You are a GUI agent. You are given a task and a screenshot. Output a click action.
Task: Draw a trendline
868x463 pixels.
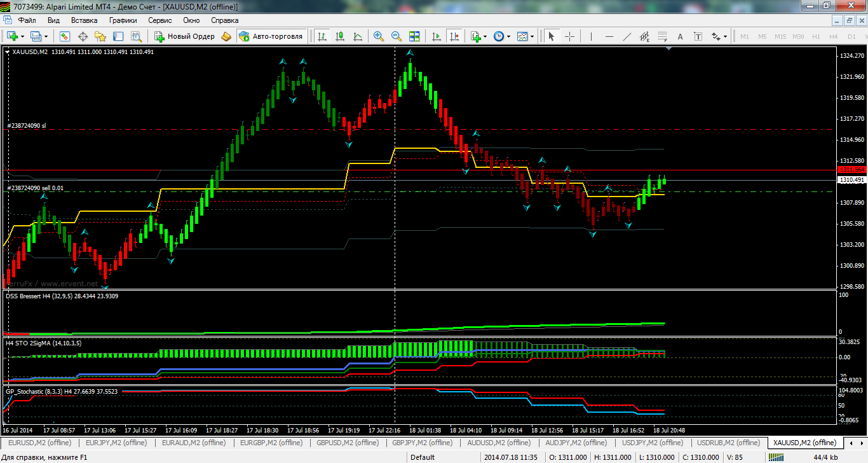pyautogui.click(x=627, y=36)
